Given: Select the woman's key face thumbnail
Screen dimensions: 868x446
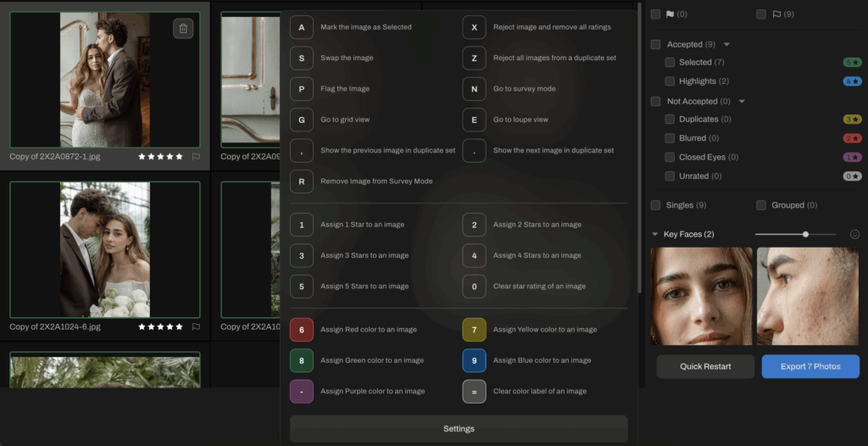Looking at the screenshot, I should pyautogui.click(x=701, y=296).
